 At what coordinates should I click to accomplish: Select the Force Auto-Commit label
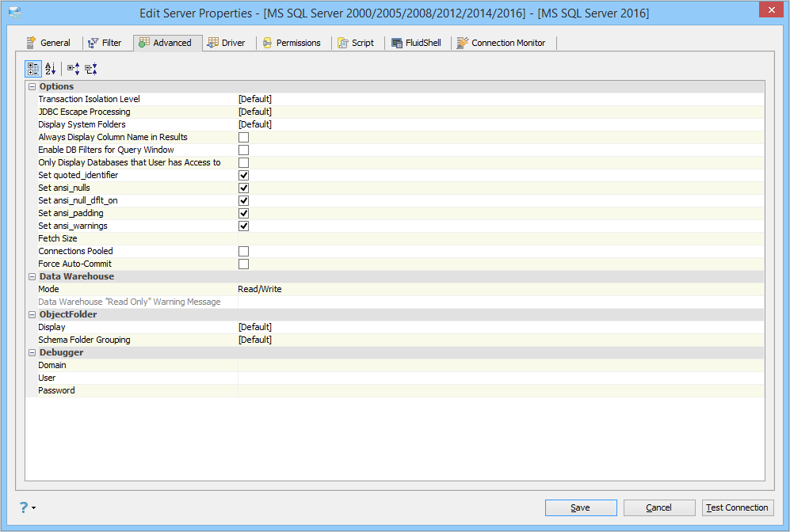(x=74, y=264)
